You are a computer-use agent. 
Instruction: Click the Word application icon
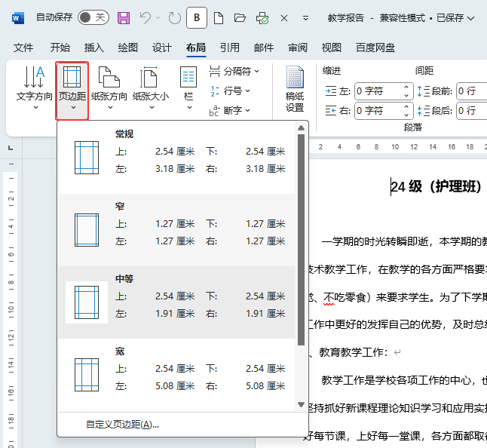click(x=17, y=18)
